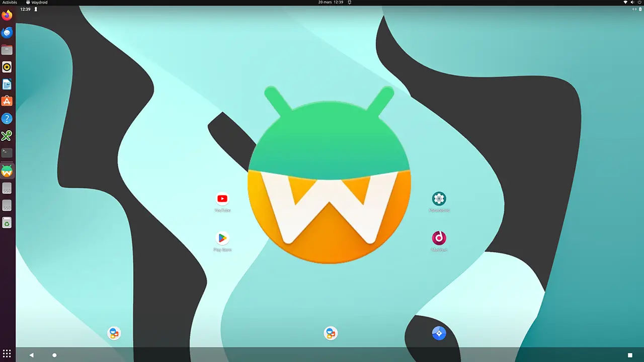Launch the blue compass browser app
This screenshot has width=644, height=362.
[439, 333]
